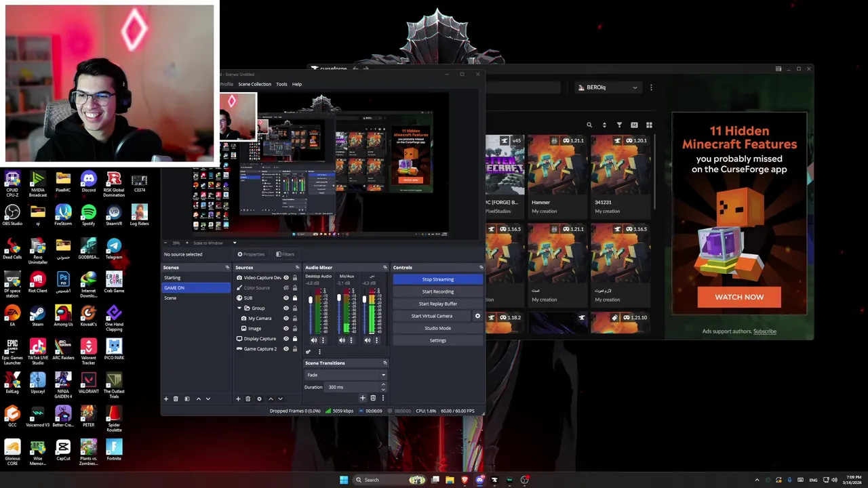The image size is (868, 488).
Task: Unlock the SUB source lock
Action: (x=295, y=298)
